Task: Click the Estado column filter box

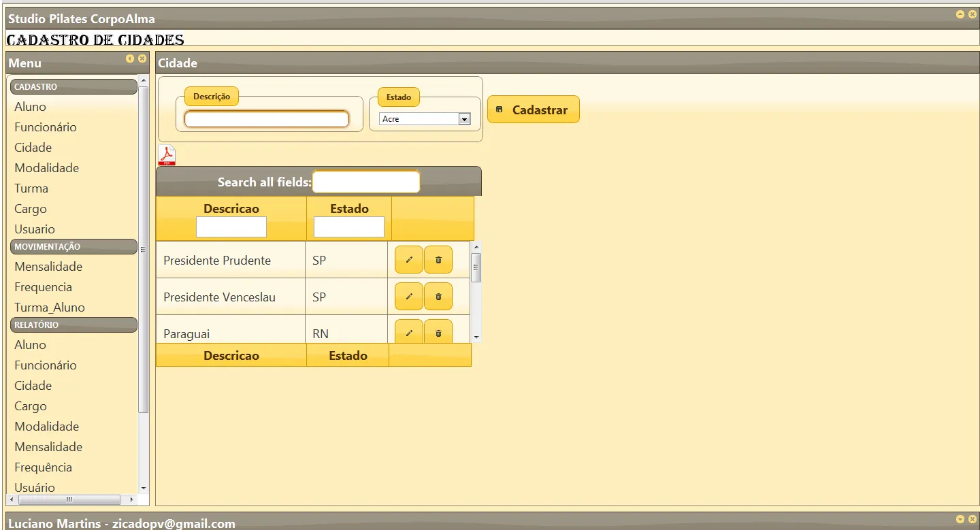Action: pos(349,227)
